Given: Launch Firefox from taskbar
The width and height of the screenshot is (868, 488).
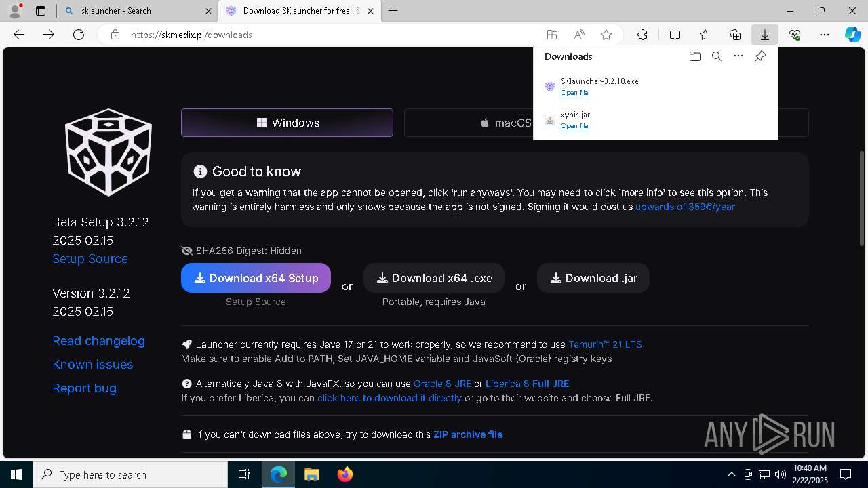Looking at the screenshot, I should tap(345, 474).
